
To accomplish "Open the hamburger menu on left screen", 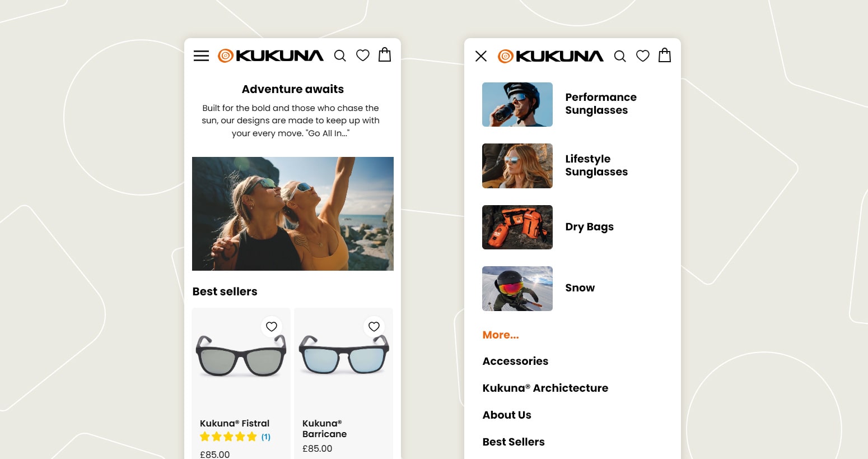I will [x=201, y=56].
